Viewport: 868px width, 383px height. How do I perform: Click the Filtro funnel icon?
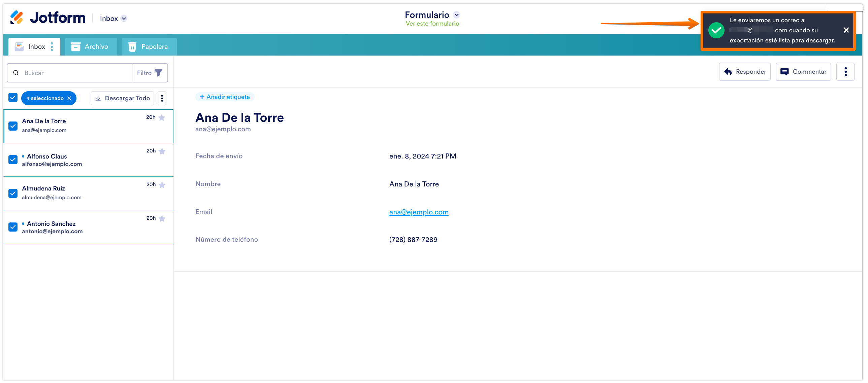[x=158, y=73]
